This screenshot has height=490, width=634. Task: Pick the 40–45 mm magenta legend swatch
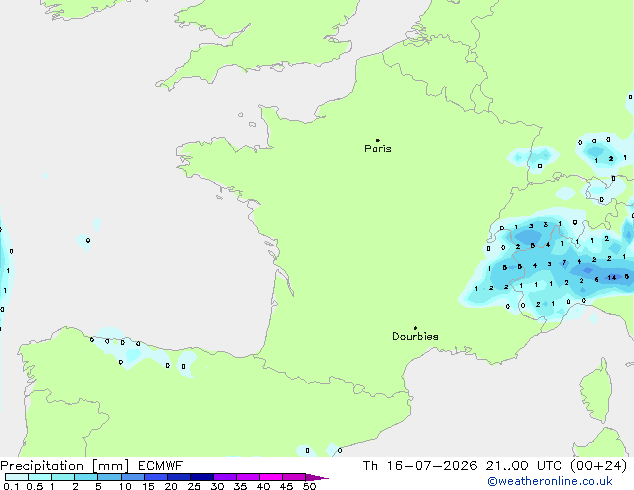[x=271, y=477]
